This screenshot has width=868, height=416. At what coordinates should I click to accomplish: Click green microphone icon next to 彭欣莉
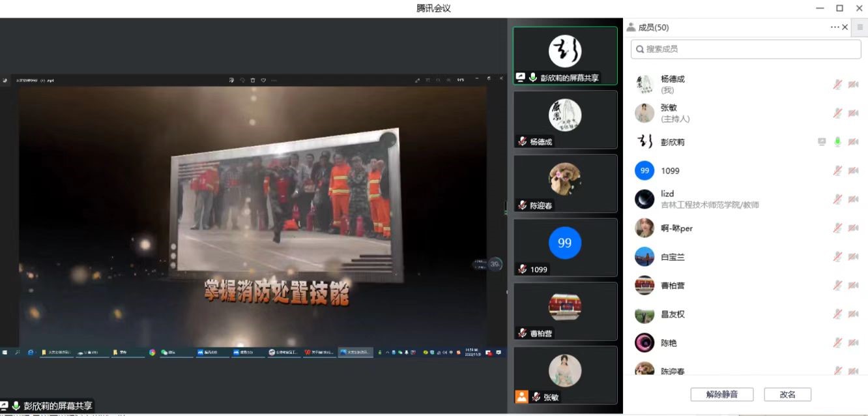[837, 141]
